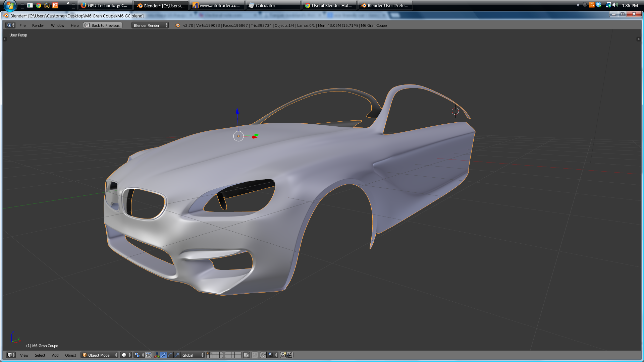The height and width of the screenshot is (362, 644).
Task: Toggle lock camera and layers to scene
Action: coord(247,355)
